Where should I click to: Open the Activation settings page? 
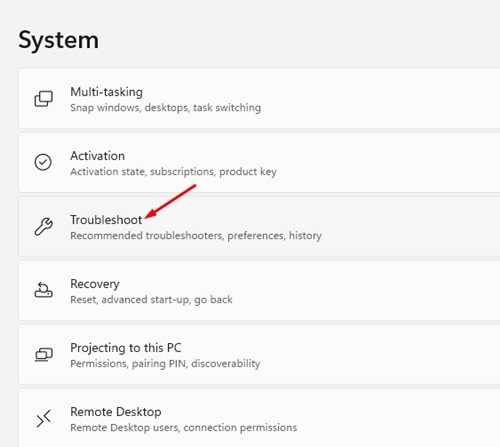[259, 162]
